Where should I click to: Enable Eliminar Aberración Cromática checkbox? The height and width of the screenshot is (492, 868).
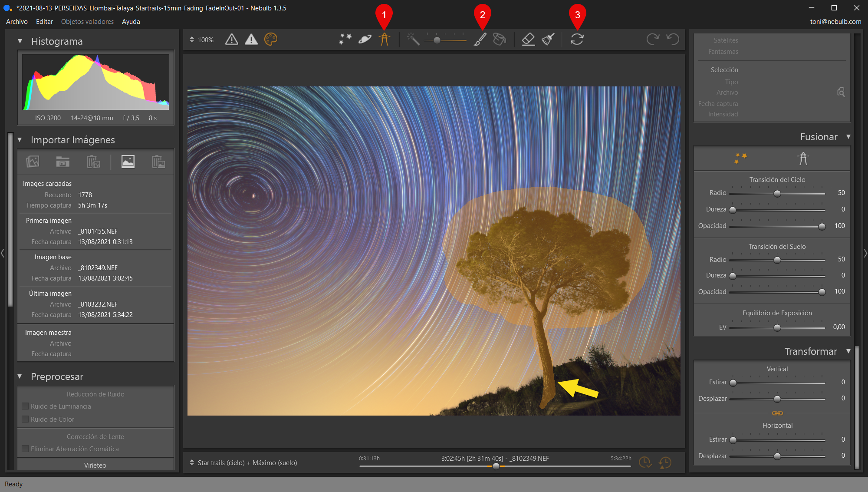point(25,449)
